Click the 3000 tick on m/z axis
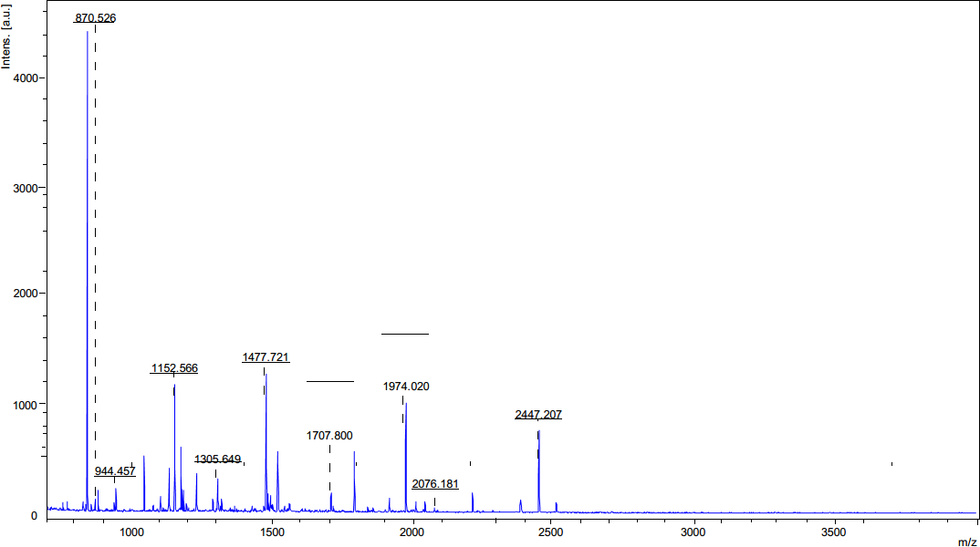 coord(694,531)
